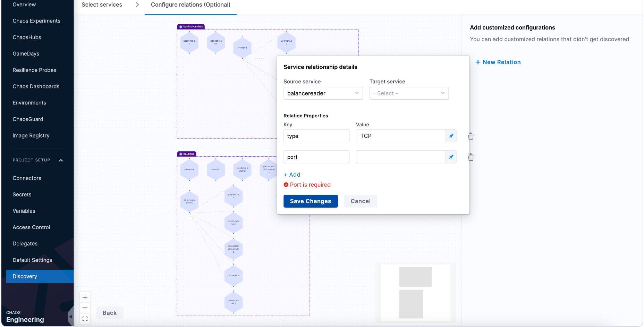This screenshot has width=644, height=327.
Task: Collapse the left sidebar arrow
Action: (x=70, y=317)
